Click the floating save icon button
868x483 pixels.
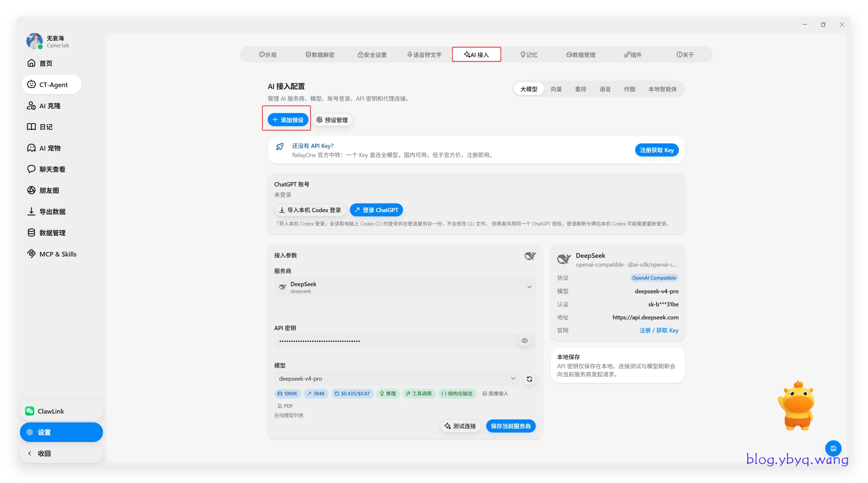833,449
